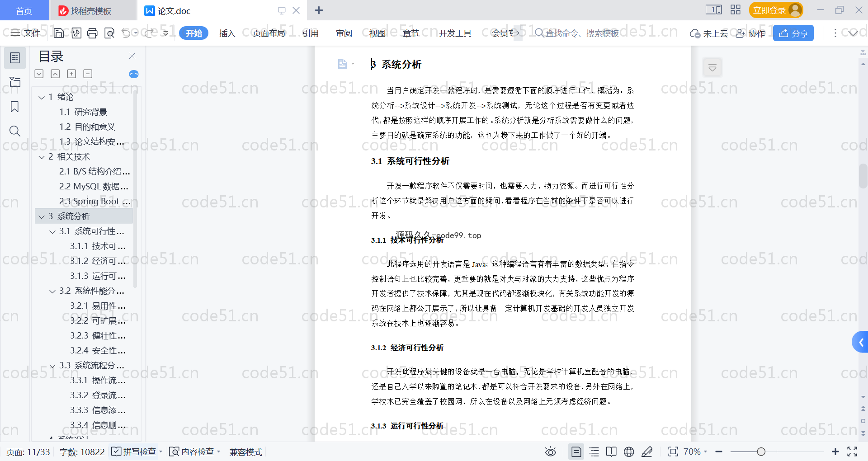Screen dimensions: 868x461
Task: Click the fit page icon beside zoom percent
Action: click(673, 452)
